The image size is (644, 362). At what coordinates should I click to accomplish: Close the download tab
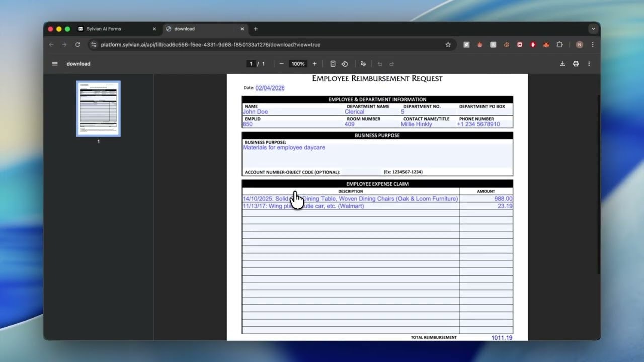(x=242, y=29)
